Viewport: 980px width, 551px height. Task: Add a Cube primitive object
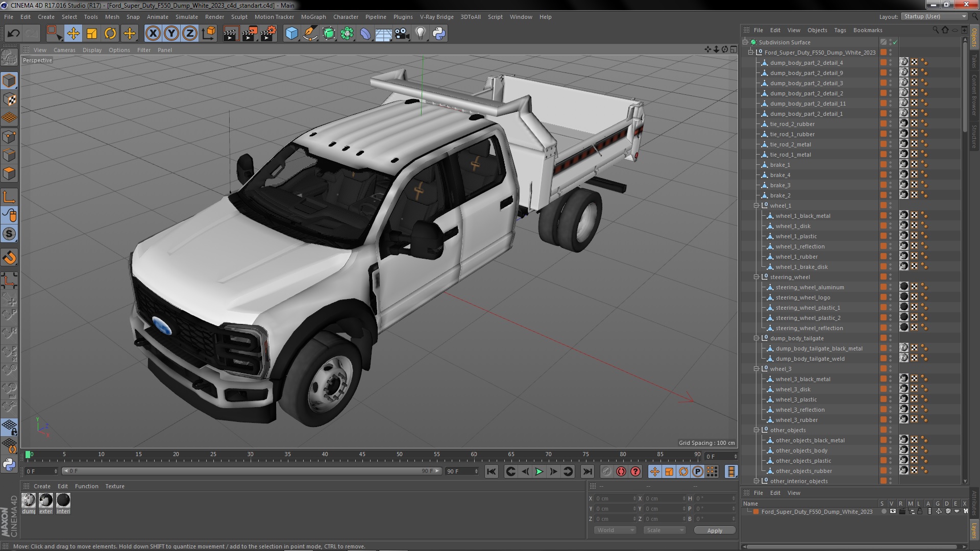(x=291, y=34)
